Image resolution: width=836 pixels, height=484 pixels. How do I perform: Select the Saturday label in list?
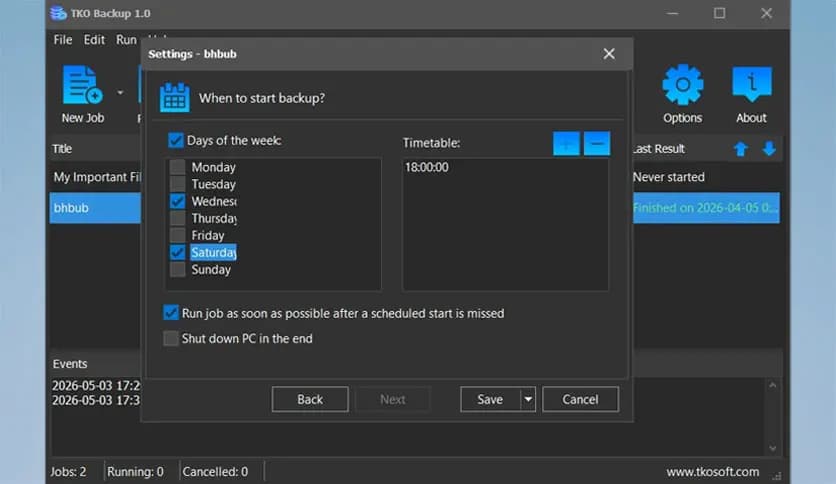click(x=213, y=252)
